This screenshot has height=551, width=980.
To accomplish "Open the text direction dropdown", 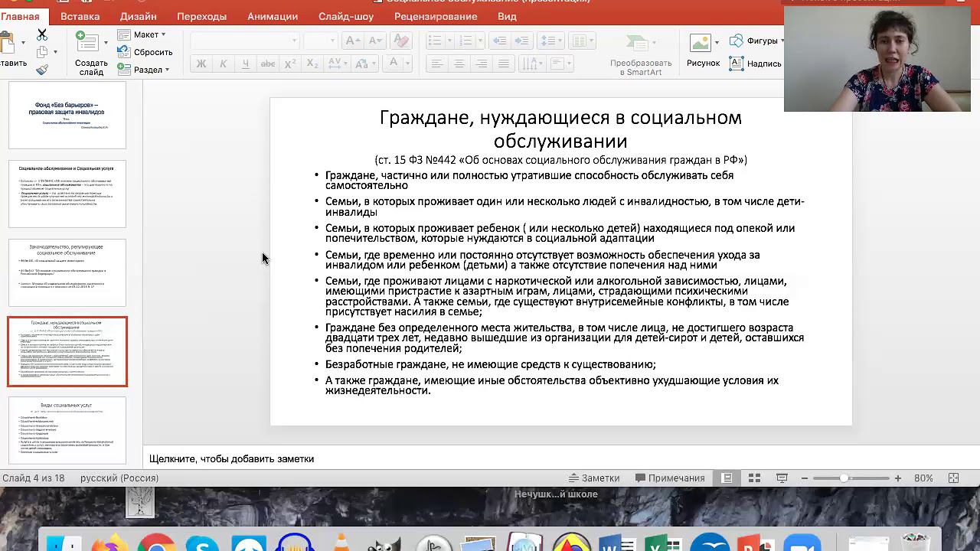I will click(x=531, y=64).
